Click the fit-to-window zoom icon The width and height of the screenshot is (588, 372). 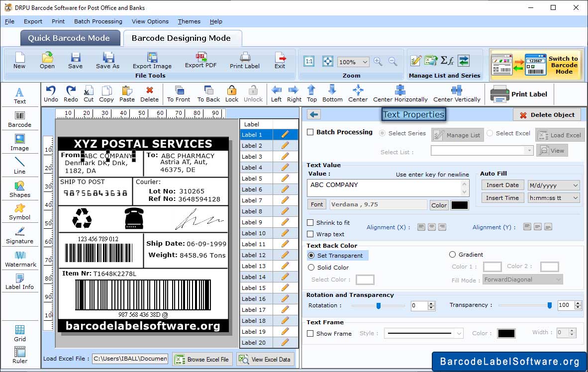328,61
